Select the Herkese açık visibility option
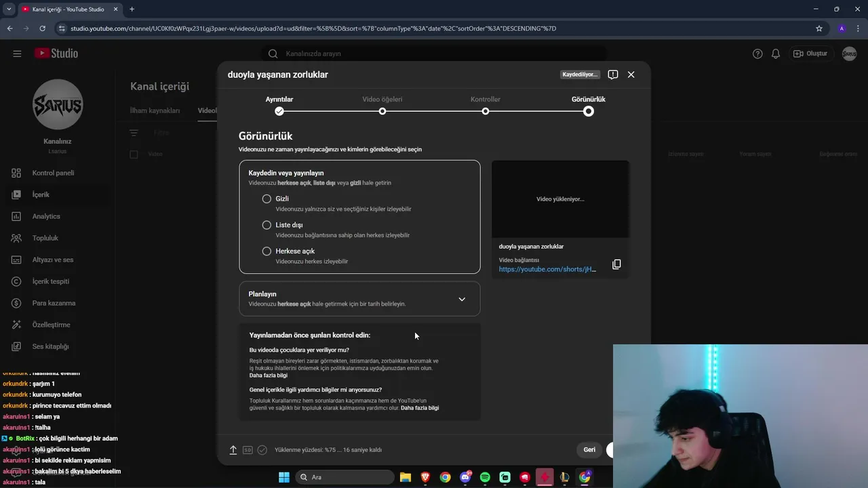Image resolution: width=868 pixels, height=488 pixels. pos(267,251)
